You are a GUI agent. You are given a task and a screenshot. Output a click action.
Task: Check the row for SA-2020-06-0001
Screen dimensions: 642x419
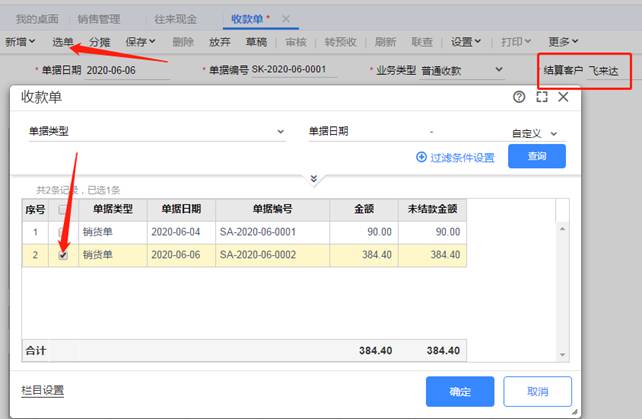tap(65, 232)
